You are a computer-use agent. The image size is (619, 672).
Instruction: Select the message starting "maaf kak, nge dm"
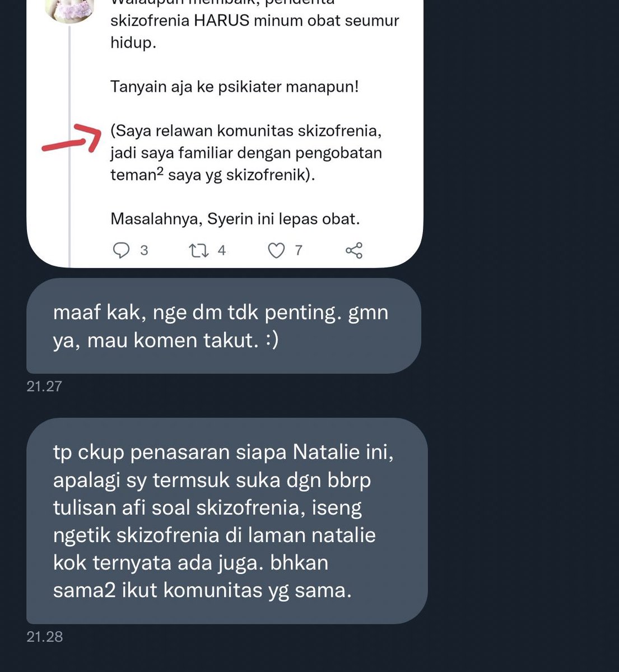pyautogui.click(x=224, y=326)
